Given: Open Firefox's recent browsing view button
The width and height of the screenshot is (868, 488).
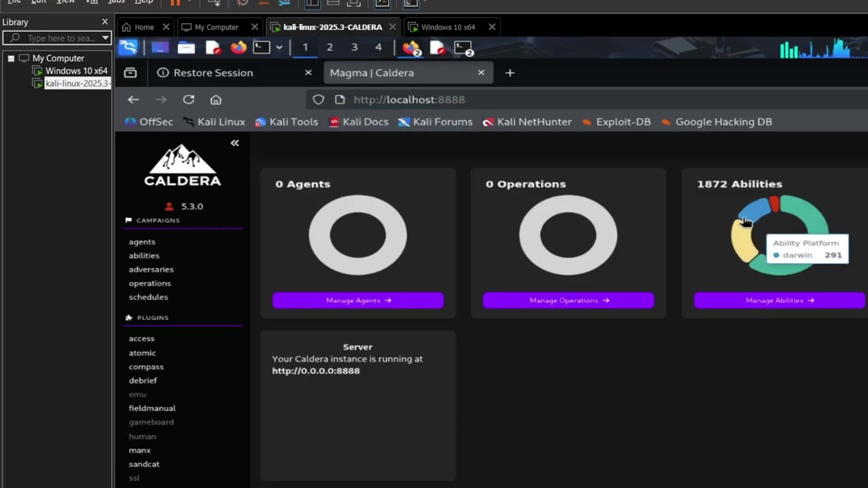Looking at the screenshot, I should (x=130, y=73).
